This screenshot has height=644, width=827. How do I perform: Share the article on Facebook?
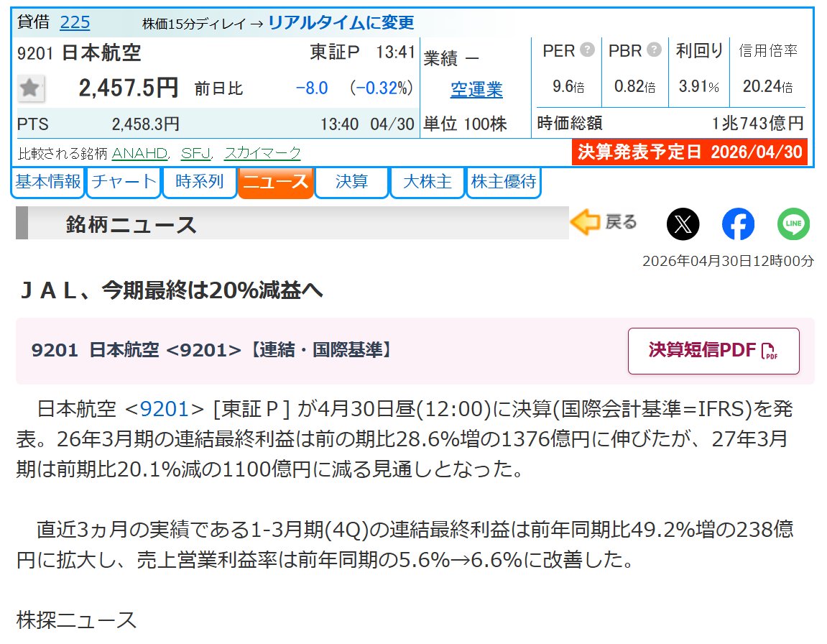coord(738,224)
